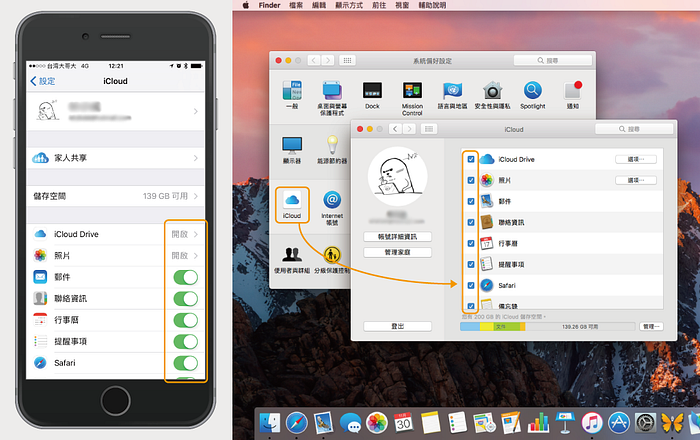The image size is (700, 440).
Task: Open 家人共享 Family Sharing row chevron
Action: [196, 158]
